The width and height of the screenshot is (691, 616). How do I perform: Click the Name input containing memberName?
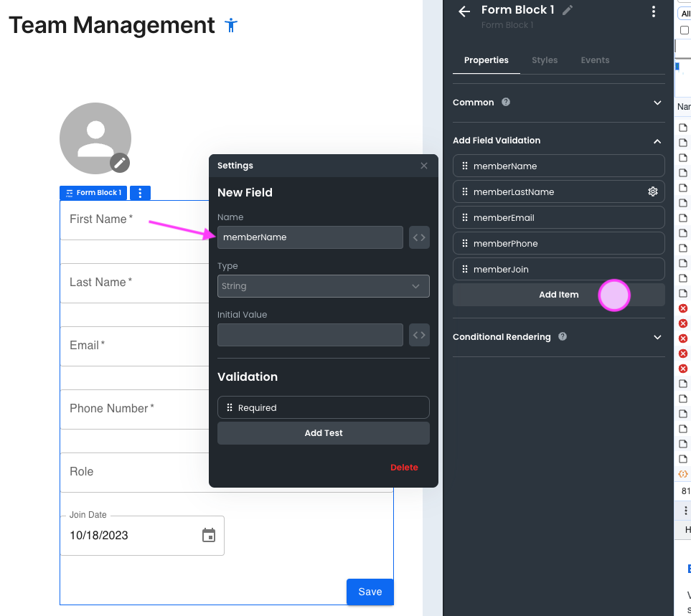click(310, 237)
